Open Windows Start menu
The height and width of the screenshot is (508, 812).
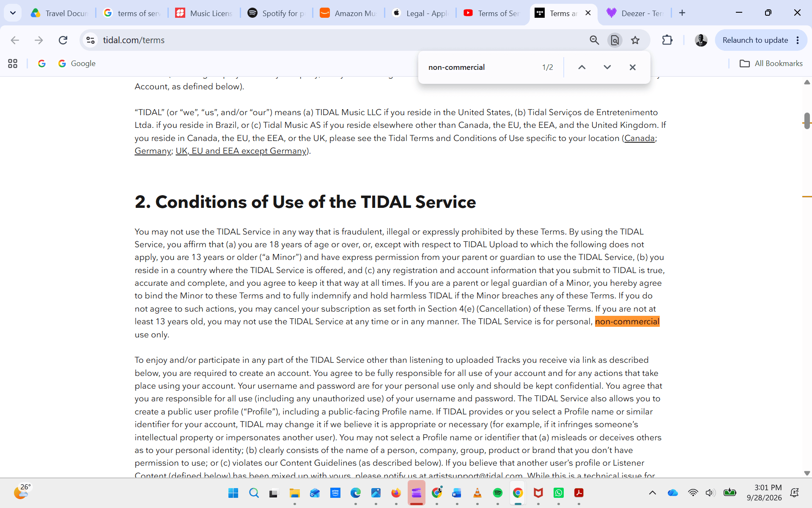click(x=233, y=493)
